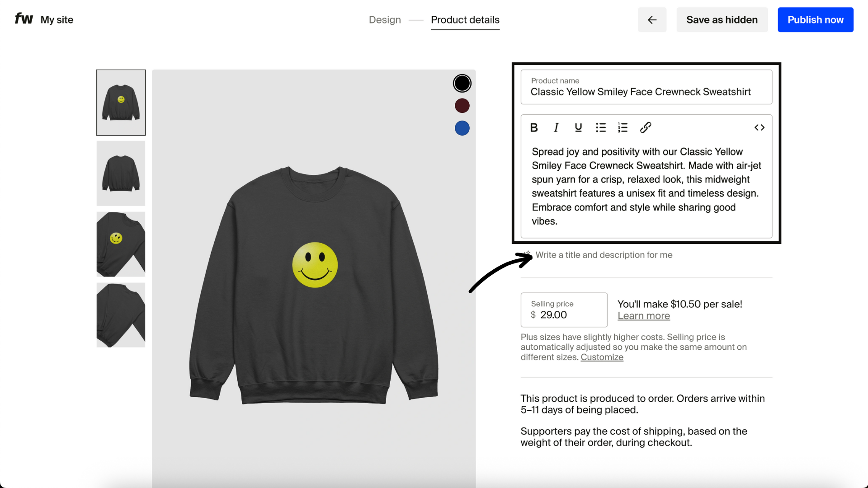
Task: Open My site name link
Action: (x=57, y=20)
